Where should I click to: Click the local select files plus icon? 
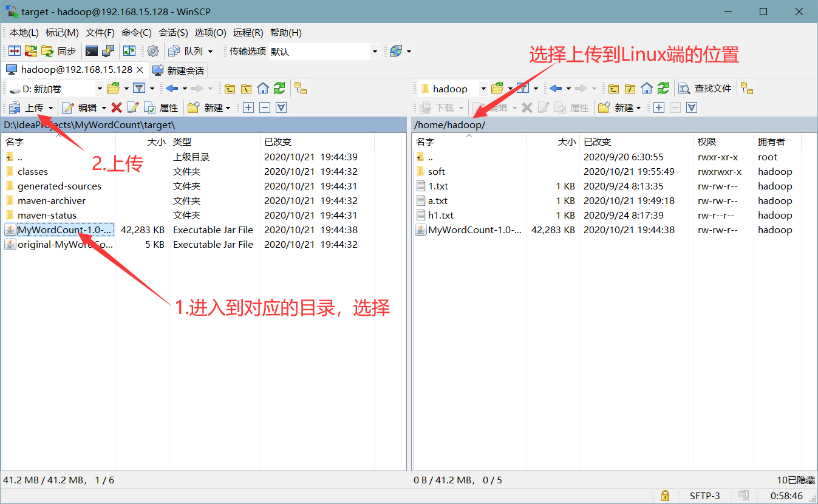tap(248, 107)
